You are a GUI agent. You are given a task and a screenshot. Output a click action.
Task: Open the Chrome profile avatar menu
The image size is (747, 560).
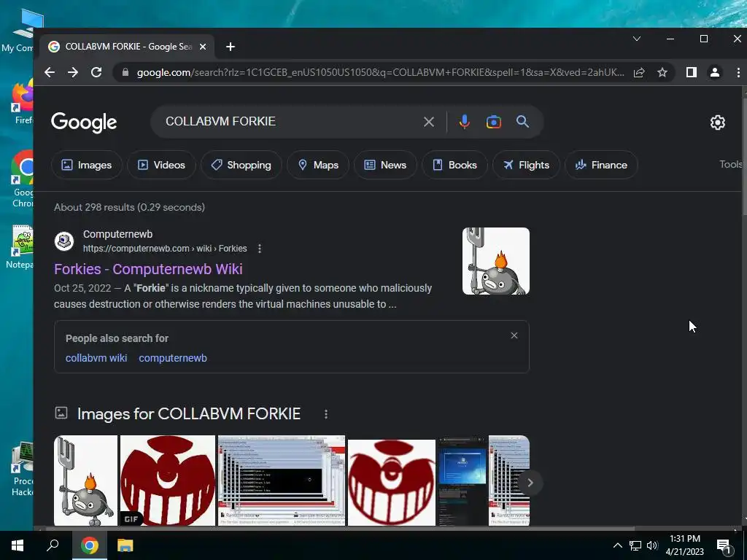(715, 72)
